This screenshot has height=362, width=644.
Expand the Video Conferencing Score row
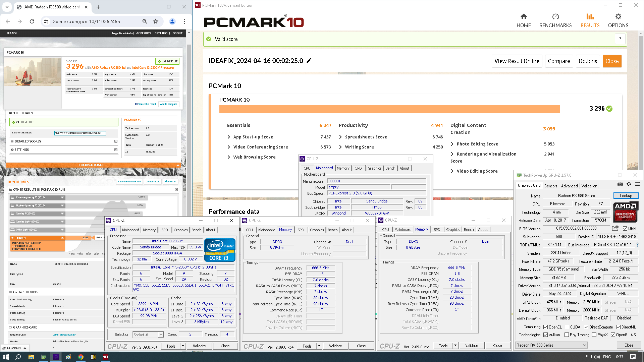[229, 147]
